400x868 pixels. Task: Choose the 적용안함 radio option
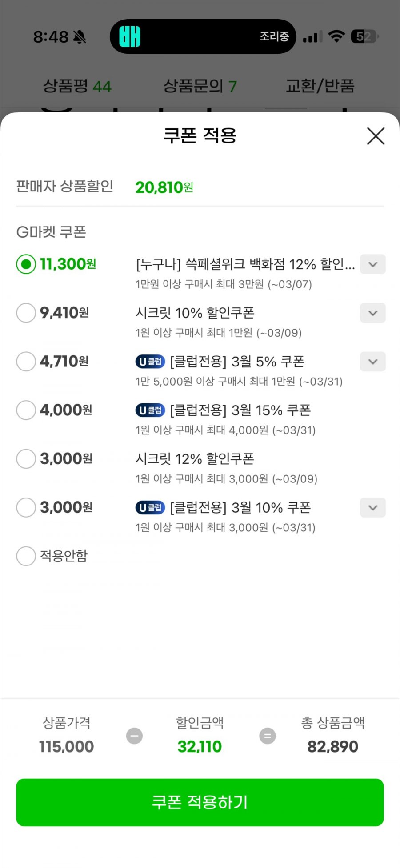[26, 556]
